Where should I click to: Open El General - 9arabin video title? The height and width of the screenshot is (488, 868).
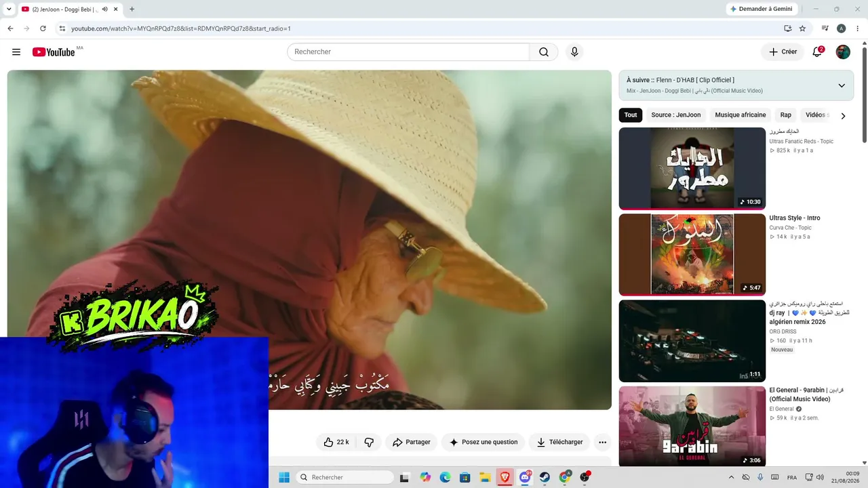pos(806,394)
